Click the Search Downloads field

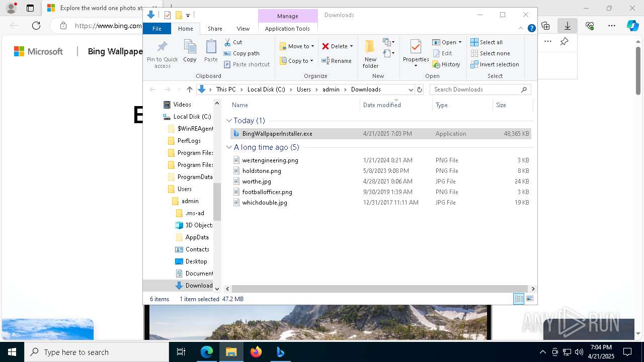(x=480, y=89)
